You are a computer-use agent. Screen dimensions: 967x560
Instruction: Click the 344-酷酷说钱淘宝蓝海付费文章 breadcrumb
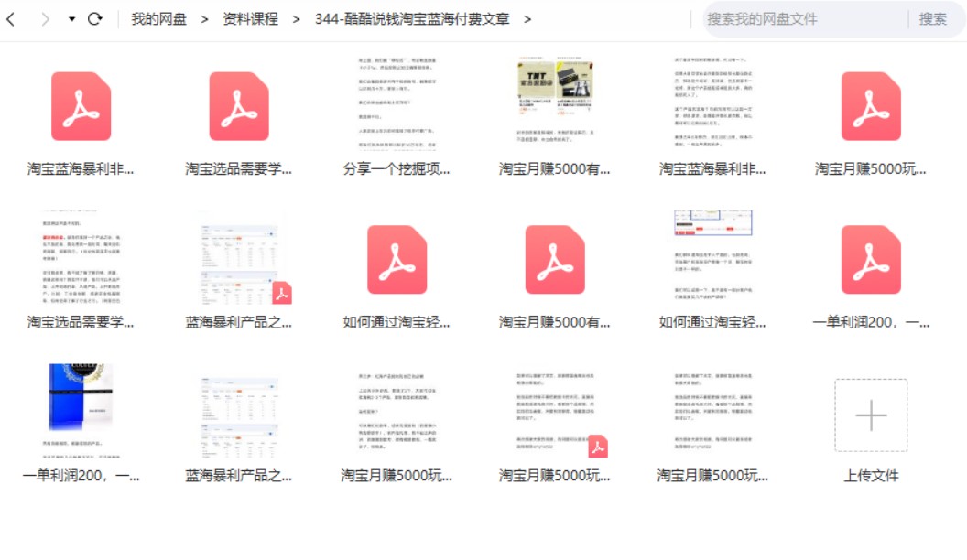pyautogui.click(x=412, y=19)
